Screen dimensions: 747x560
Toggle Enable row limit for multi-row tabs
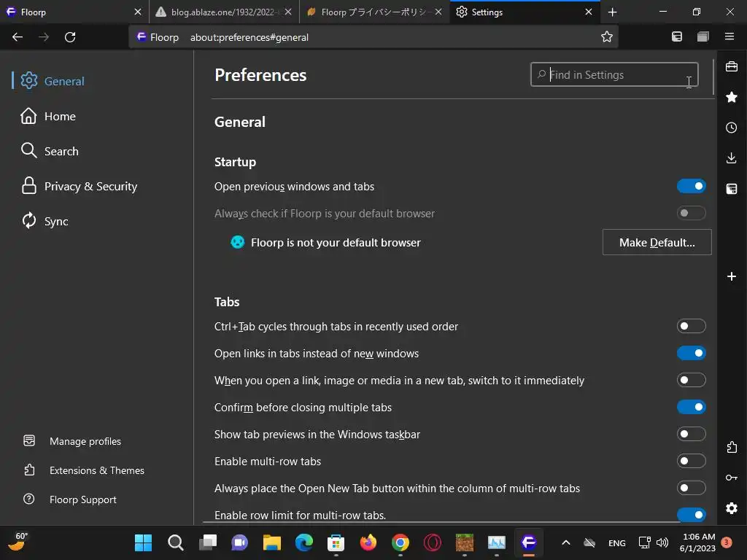692,515
